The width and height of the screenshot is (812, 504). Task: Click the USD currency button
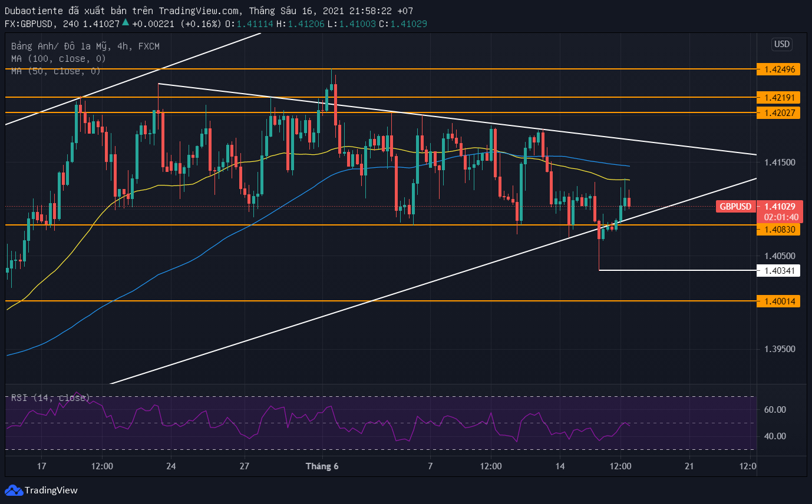tap(782, 44)
